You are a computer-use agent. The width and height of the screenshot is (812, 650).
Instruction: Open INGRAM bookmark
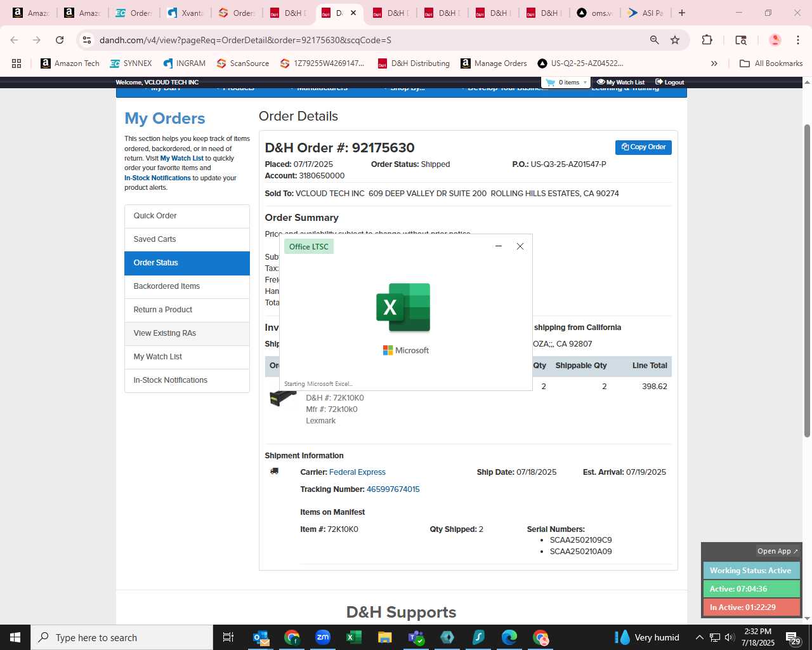[x=184, y=63]
